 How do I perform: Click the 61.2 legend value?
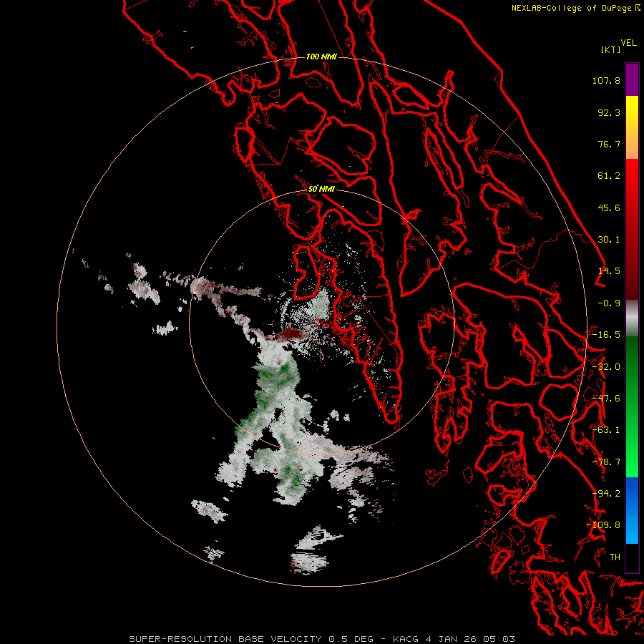tap(609, 176)
